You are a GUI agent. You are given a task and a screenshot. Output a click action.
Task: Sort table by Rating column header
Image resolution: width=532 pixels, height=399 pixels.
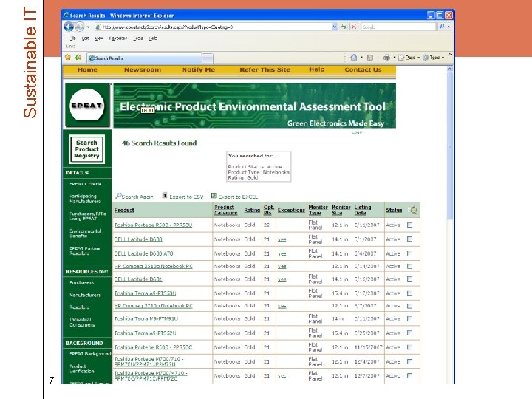(252, 210)
